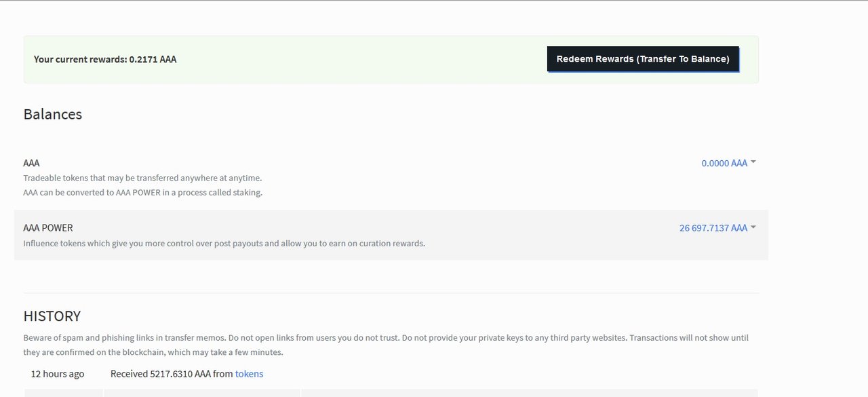Select the AAA POWER row title

(48, 228)
